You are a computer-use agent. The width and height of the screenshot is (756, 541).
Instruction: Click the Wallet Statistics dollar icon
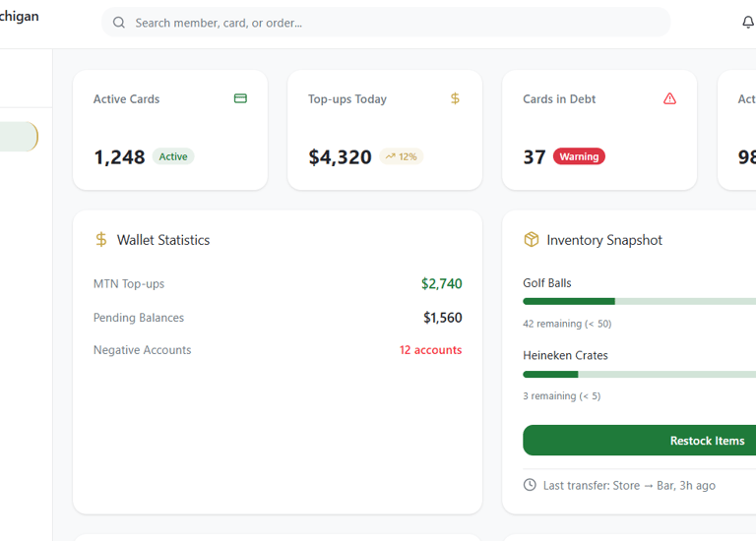(101, 240)
